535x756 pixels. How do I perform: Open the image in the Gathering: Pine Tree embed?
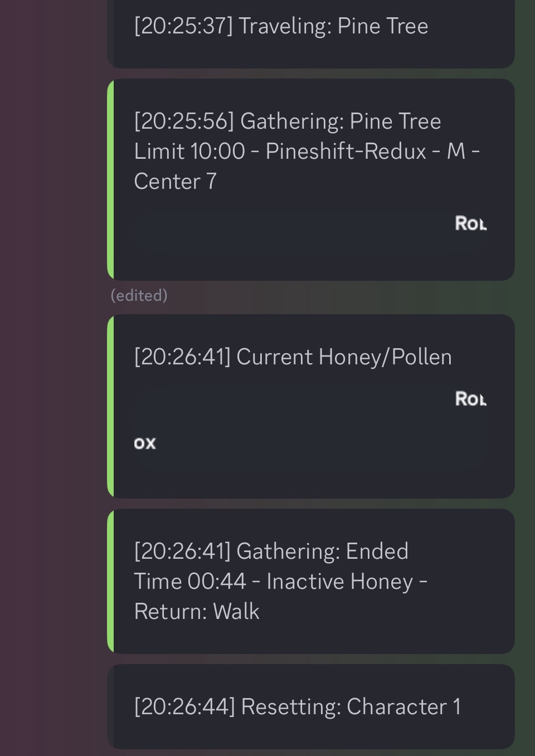[x=310, y=234]
